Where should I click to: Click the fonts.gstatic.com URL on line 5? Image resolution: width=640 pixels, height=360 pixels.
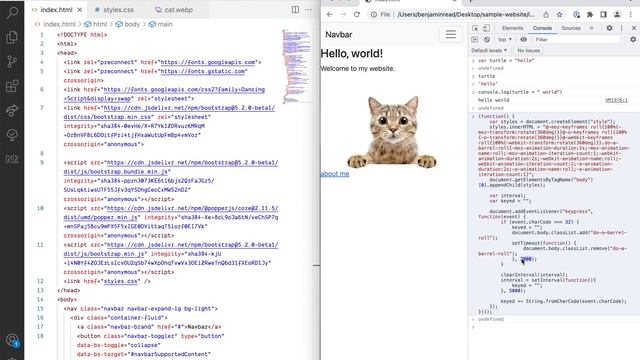tap(203, 71)
